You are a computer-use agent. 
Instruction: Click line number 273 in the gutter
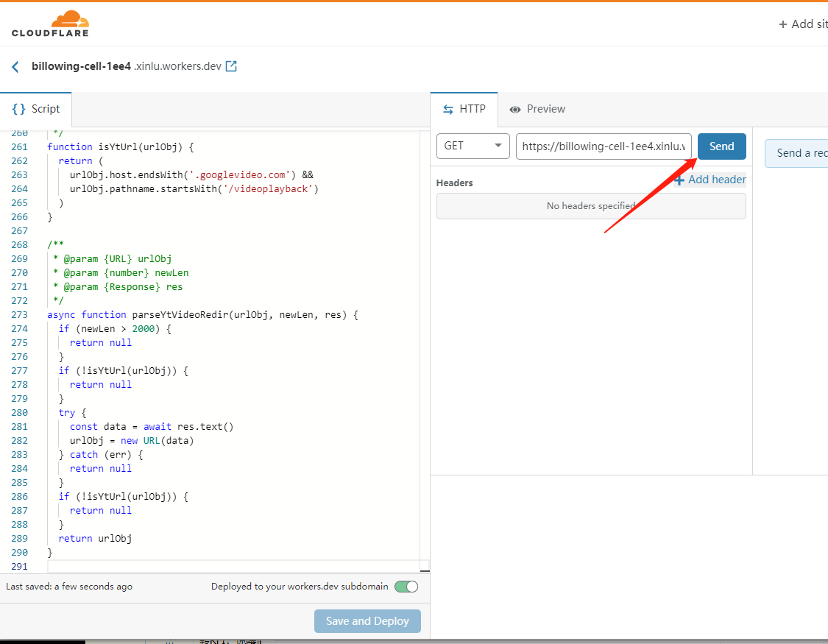tap(20, 314)
